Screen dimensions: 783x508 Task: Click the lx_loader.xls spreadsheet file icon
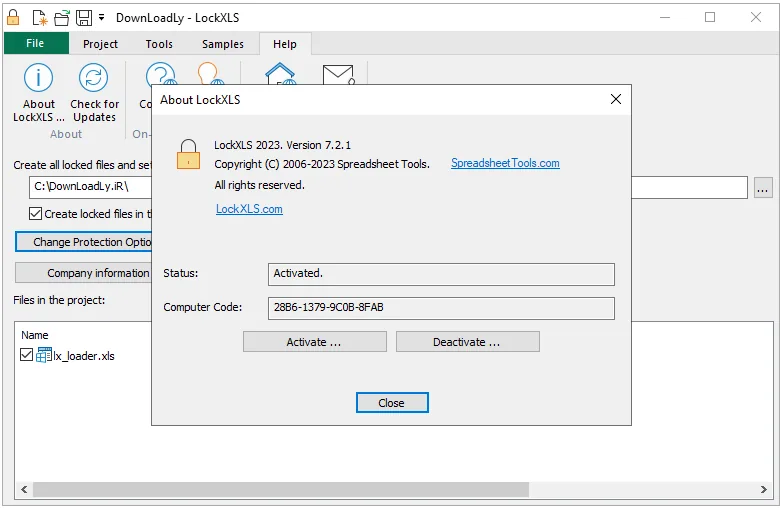pyautogui.click(x=43, y=355)
